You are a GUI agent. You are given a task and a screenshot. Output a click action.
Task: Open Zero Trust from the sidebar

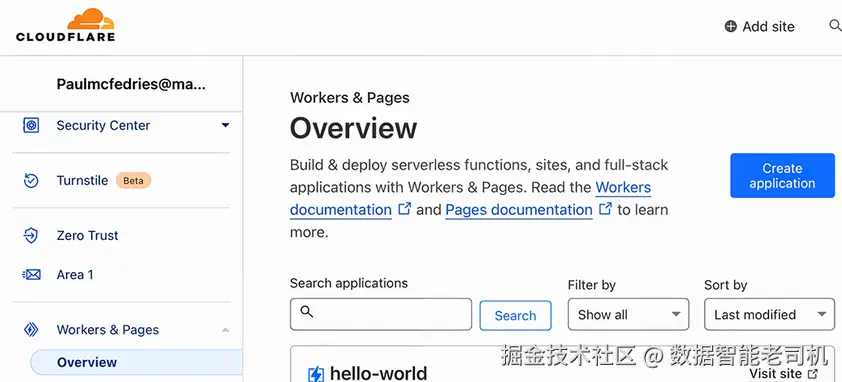87,235
